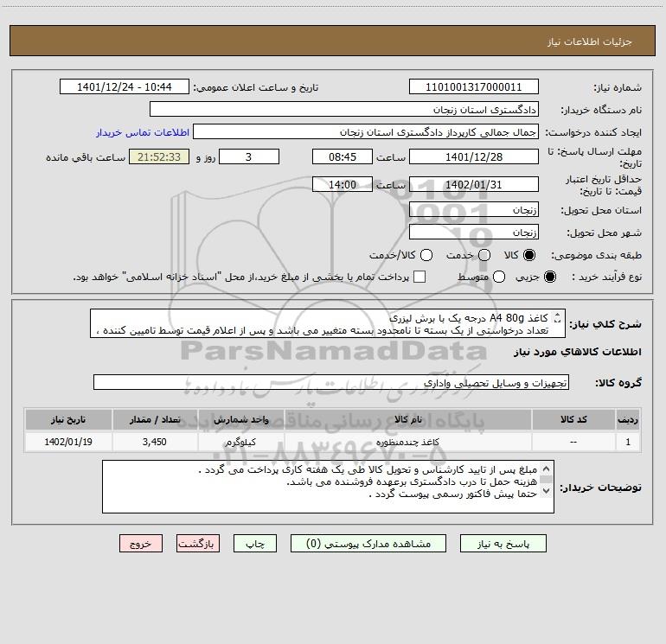
Task: Click the شرح کلی نیاز description box
Action: click(328, 323)
